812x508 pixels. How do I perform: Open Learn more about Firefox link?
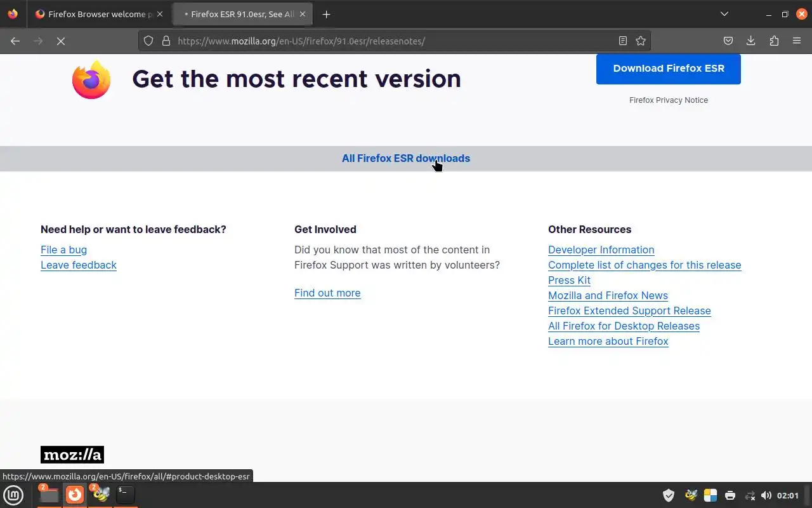(608, 341)
